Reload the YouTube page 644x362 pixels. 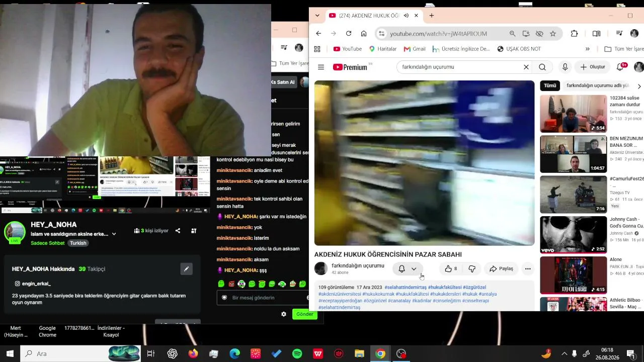(x=349, y=34)
